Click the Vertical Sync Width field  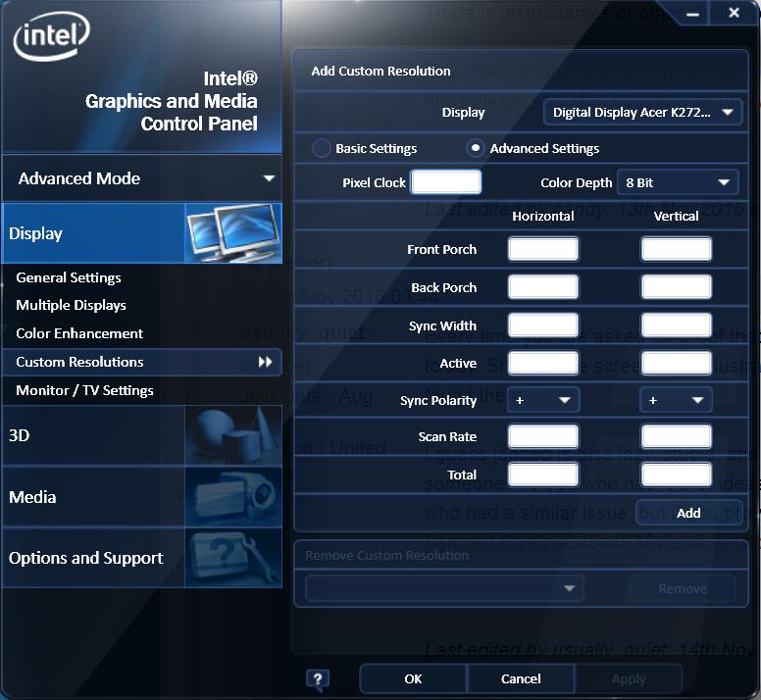[x=676, y=325]
